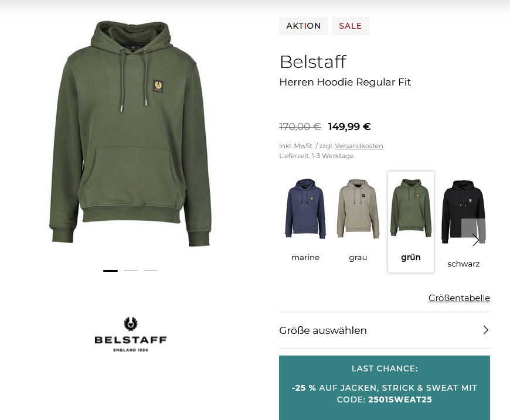Open the Größentabelle size chart link
This screenshot has width=510, height=420.
[x=459, y=298]
